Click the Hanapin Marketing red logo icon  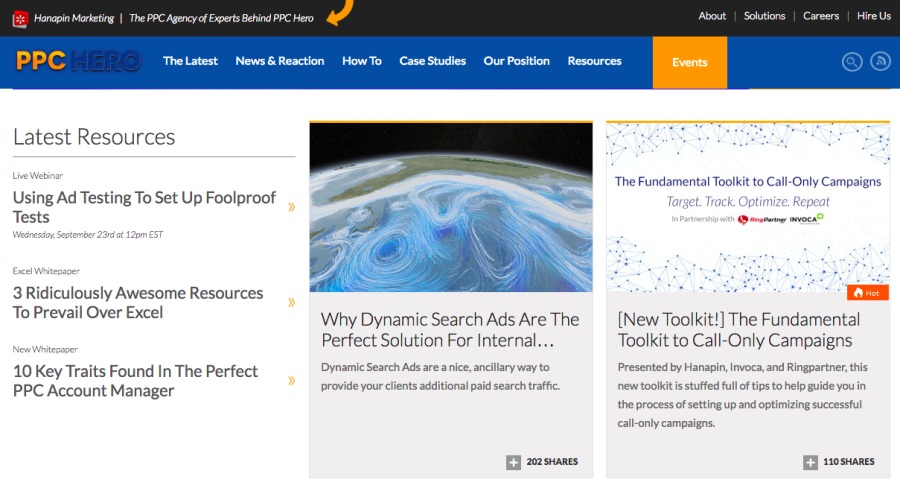click(20, 19)
